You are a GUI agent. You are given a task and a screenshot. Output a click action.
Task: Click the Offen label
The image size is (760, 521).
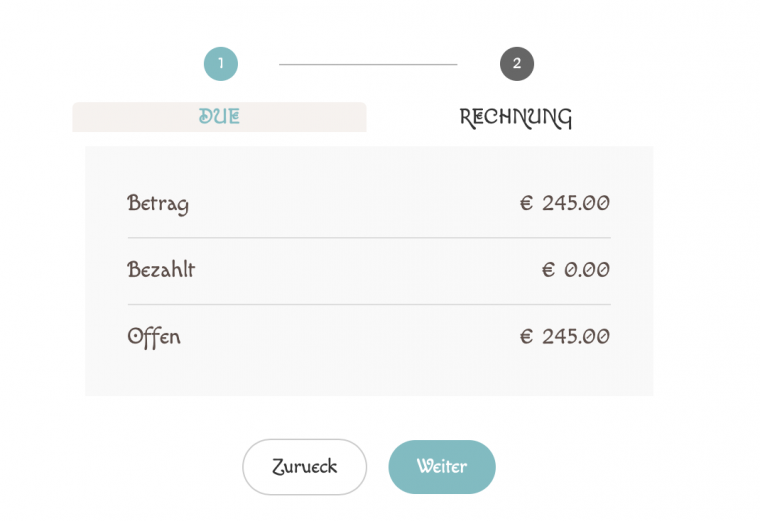tap(154, 337)
